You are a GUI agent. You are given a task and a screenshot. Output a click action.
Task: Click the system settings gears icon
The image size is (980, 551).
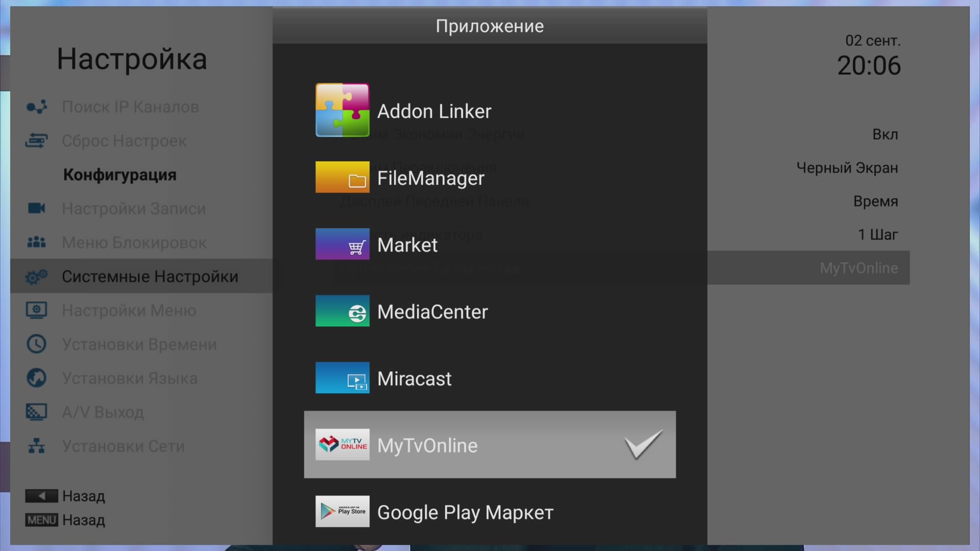tap(36, 277)
